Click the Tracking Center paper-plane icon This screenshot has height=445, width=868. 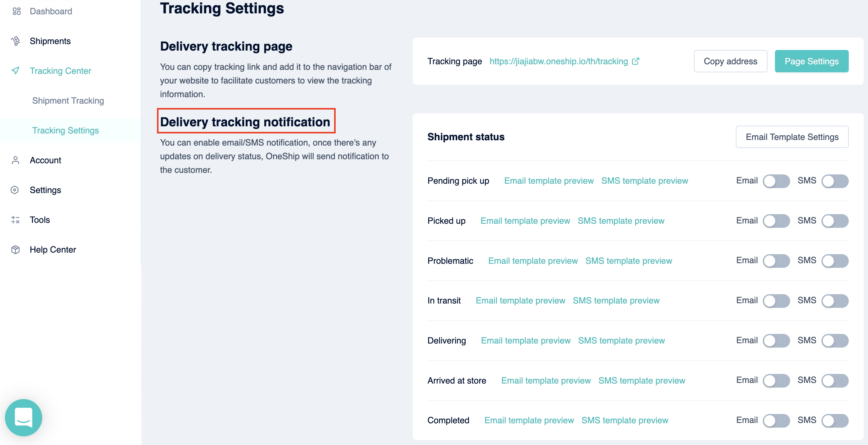[x=16, y=71]
